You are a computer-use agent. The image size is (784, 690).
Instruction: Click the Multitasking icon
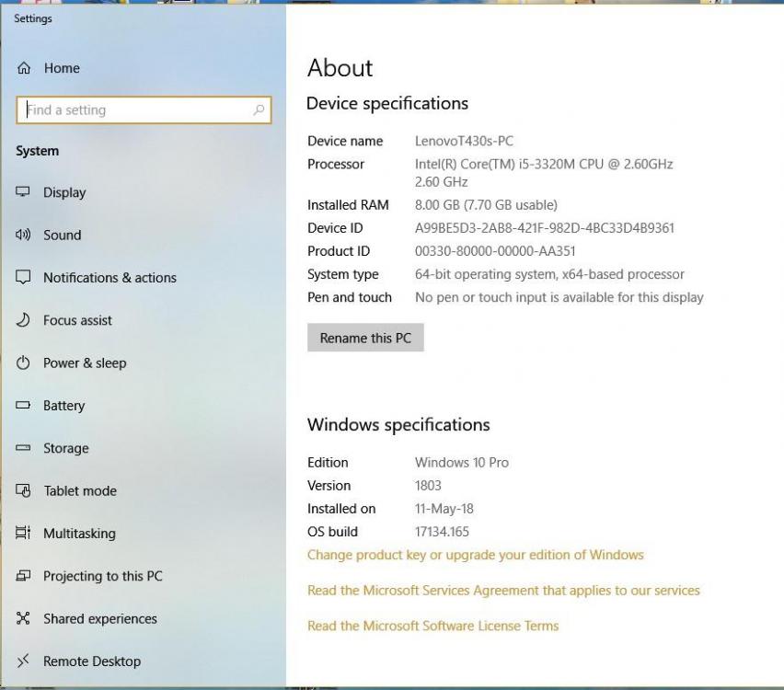pos(24,534)
